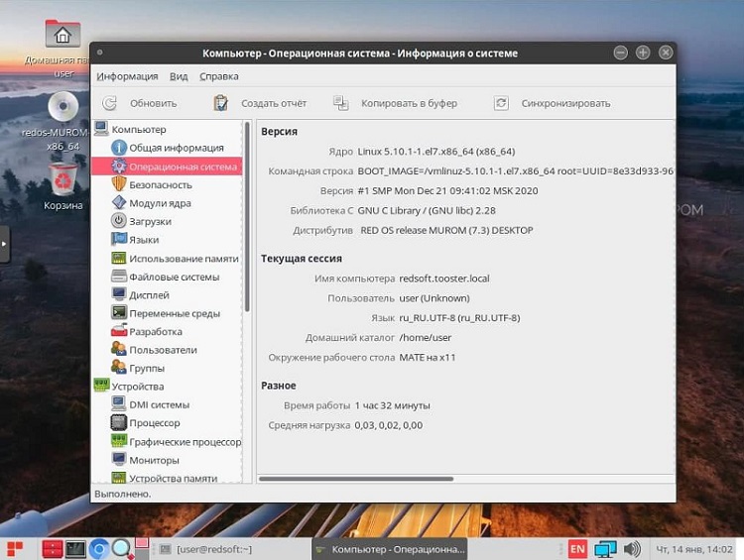Click the Синхронизировать toolbar icon

(x=501, y=103)
